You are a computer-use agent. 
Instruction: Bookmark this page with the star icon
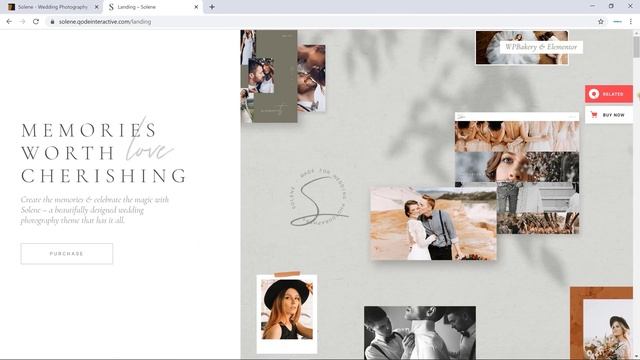tap(600, 22)
